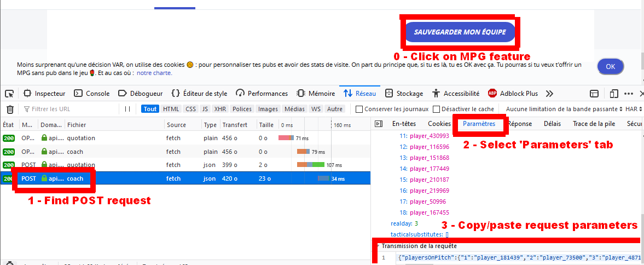
Task: Open the Réponse details tab
Action: [520, 124]
